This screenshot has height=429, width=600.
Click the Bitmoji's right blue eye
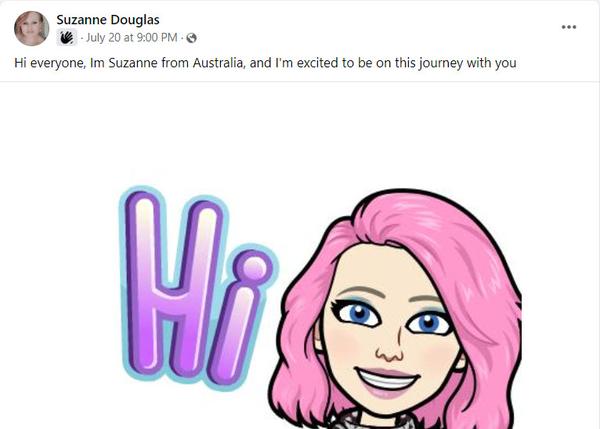point(428,323)
